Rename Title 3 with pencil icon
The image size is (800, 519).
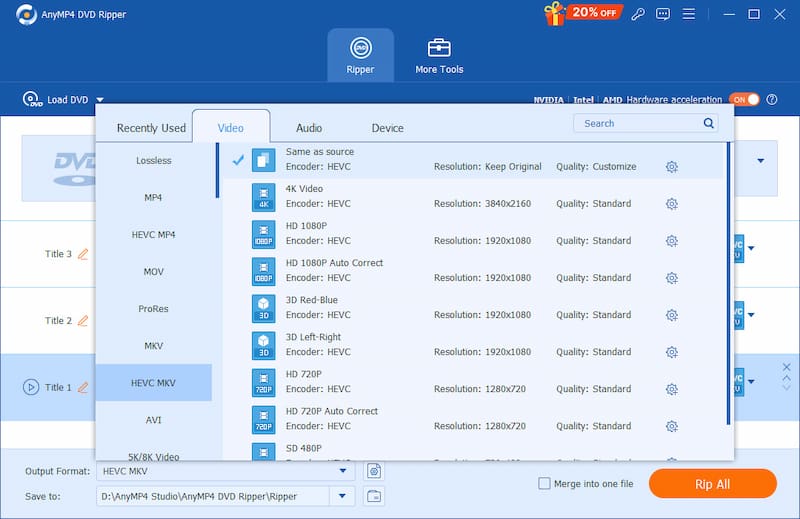tap(83, 254)
